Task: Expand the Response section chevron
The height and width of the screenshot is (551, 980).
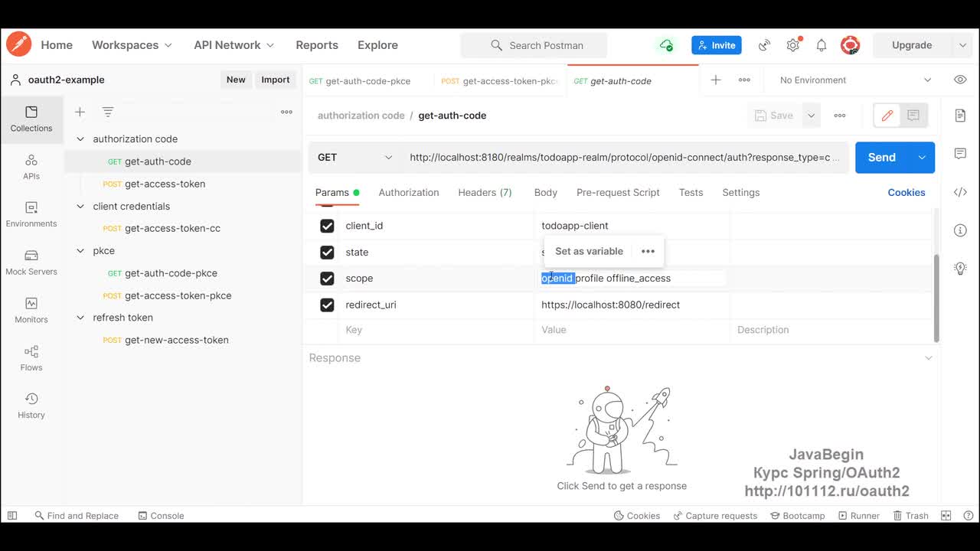Action: tap(929, 358)
